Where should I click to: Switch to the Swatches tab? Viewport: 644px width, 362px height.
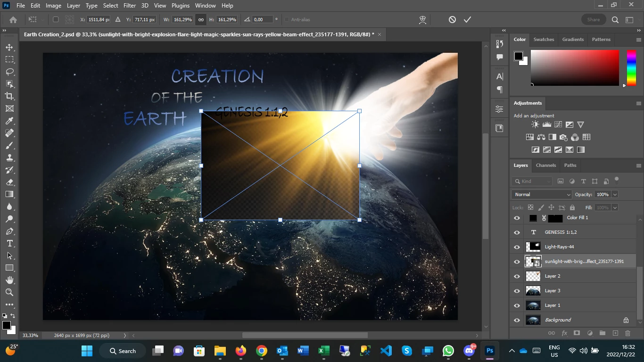click(x=544, y=40)
